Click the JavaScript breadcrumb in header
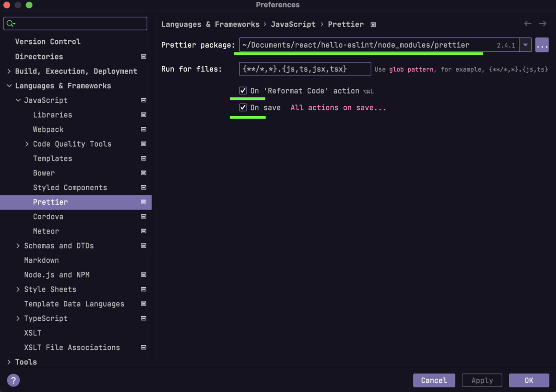 point(293,24)
